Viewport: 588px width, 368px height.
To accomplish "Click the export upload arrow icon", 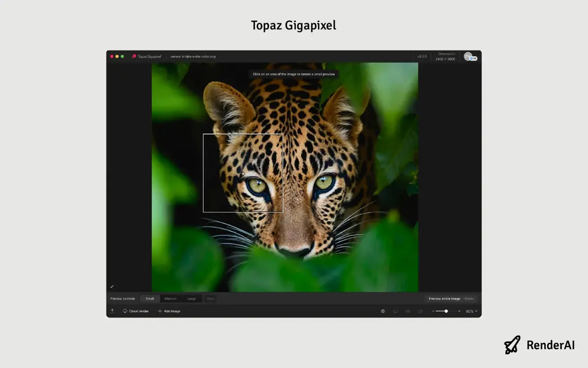I will point(112,311).
